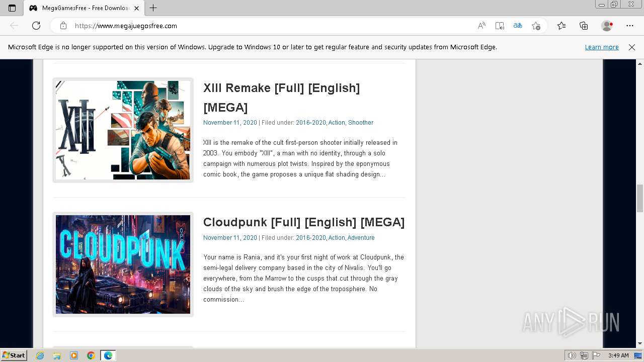Open File Explorer from taskbar
Screen dimensions: 644x362
pyautogui.click(x=57, y=355)
